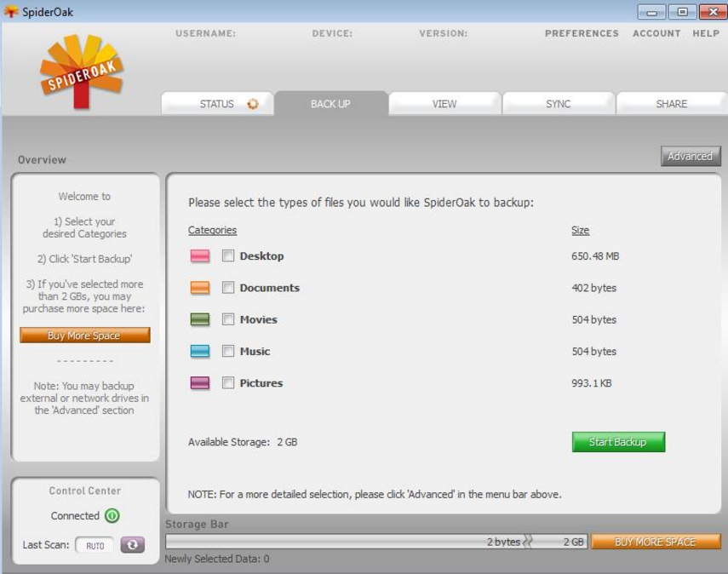Screen dimensions: 728x574
Task: Click the Desktop category label
Action: click(x=262, y=255)
